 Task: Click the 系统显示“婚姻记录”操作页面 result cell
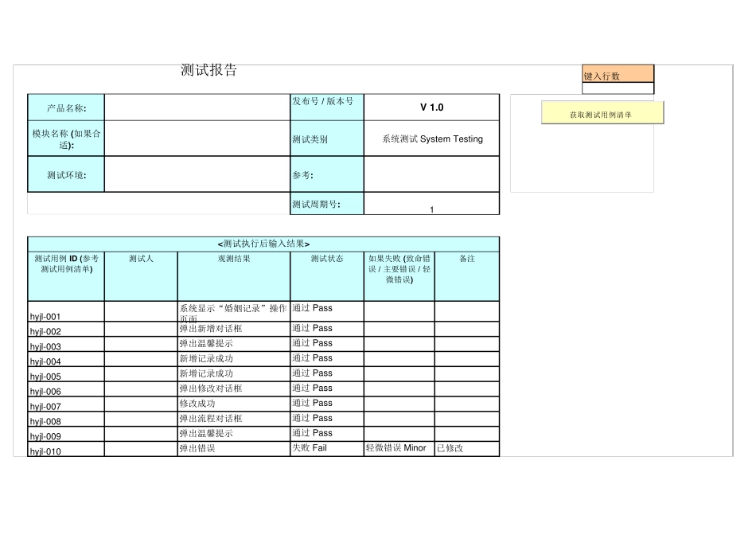coord(234,311)
